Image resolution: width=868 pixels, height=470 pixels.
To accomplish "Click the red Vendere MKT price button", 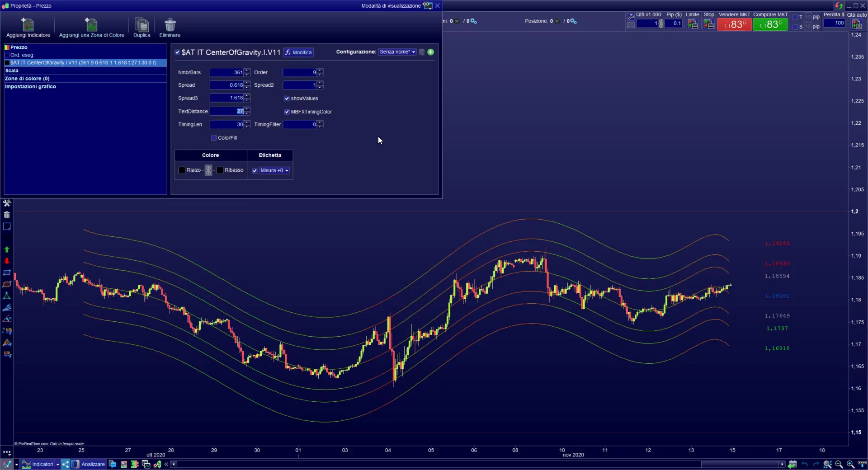I will 734,24.
